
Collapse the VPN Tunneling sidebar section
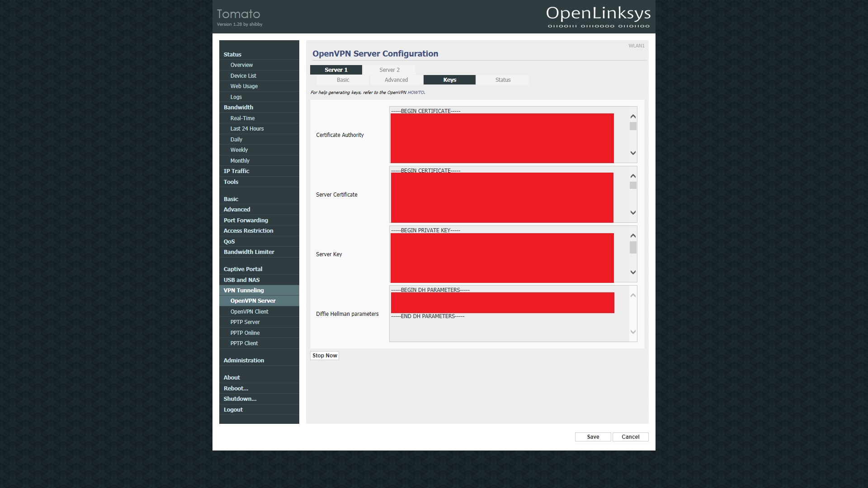[244, 291]
